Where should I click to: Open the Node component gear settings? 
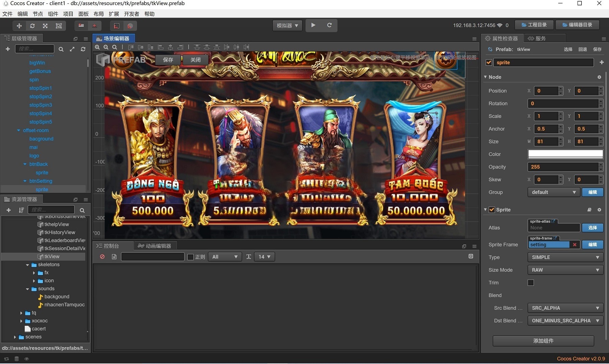(x=599, y=77)
